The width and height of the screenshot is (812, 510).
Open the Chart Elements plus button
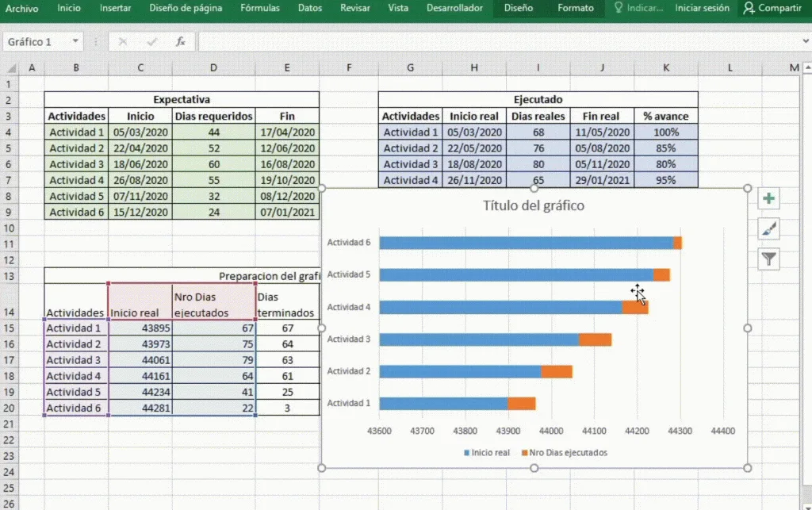(768, 199)
